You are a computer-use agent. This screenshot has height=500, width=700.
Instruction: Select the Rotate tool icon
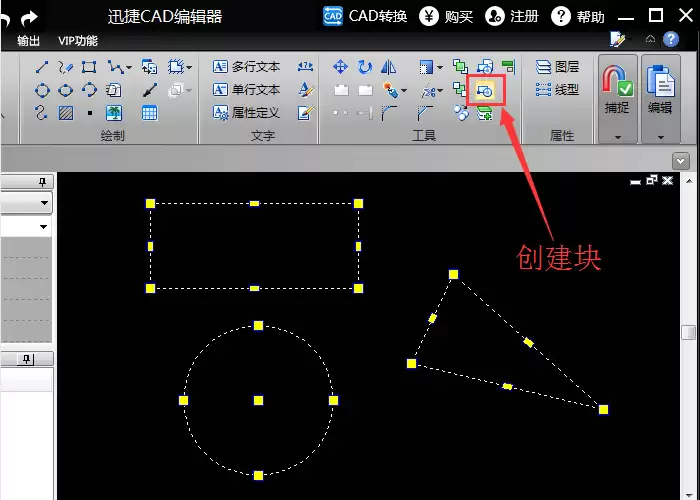point(365,67)
